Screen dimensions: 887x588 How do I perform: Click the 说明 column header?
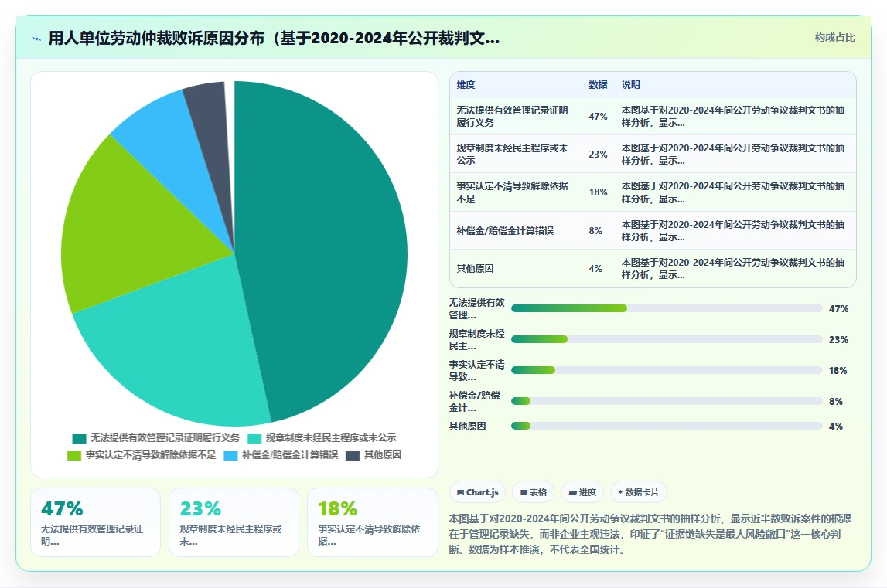tap(631, 85)
